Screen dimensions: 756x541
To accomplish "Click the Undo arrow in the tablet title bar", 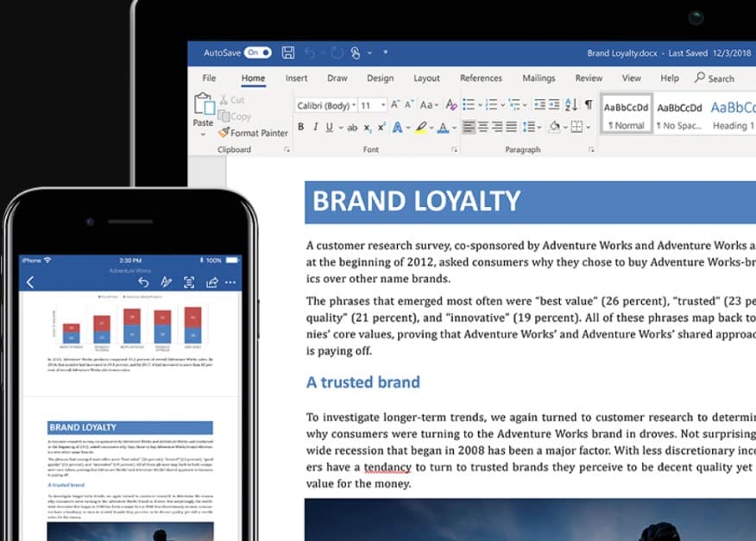I will click(310, 53).
